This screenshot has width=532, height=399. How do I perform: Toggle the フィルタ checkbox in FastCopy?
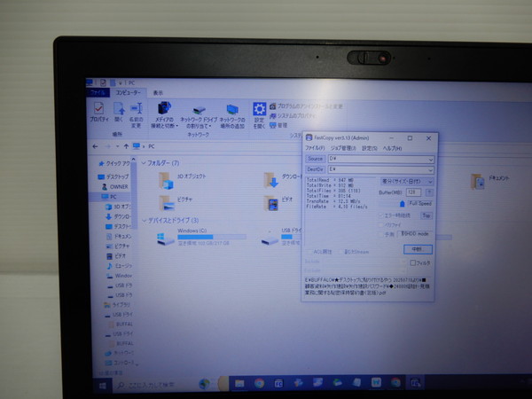(411, 262)
